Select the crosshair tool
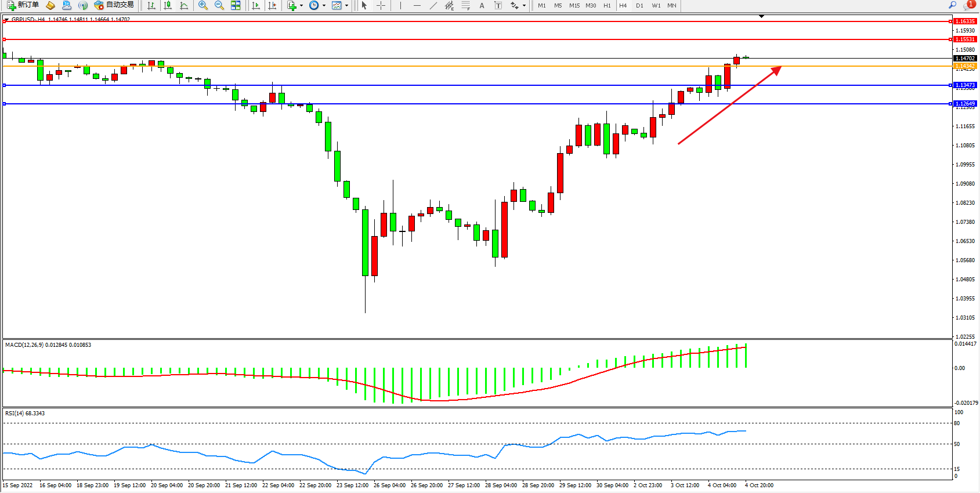Screen dimensions: 980x493 tap(381, 5)
